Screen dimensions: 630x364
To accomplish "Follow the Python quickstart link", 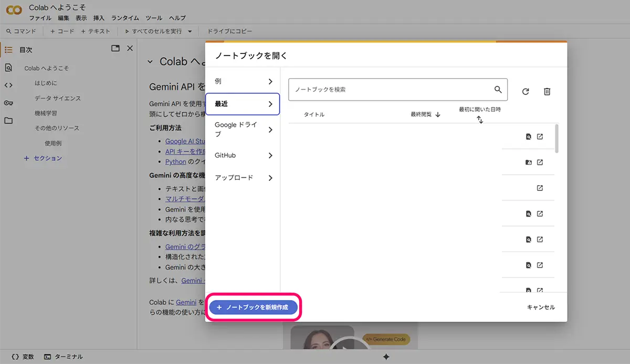I will 175,162.
